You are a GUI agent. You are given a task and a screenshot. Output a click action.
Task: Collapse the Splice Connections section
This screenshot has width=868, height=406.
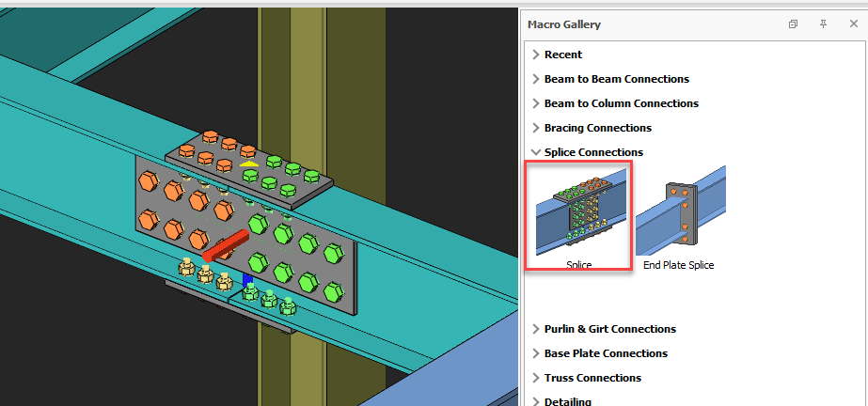pos(592,152)
